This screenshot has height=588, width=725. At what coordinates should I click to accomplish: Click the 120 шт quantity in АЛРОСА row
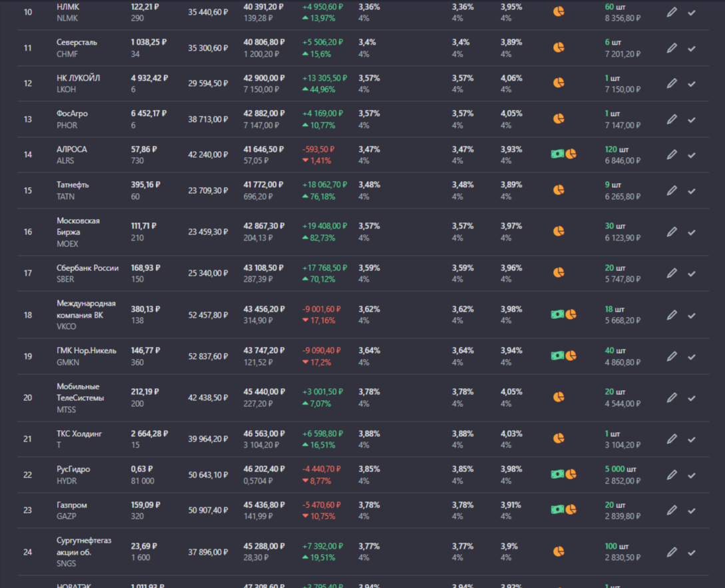pos(616,149)
